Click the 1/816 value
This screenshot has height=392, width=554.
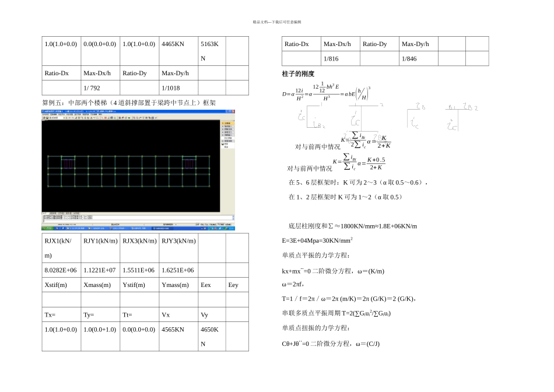(331, 59)
